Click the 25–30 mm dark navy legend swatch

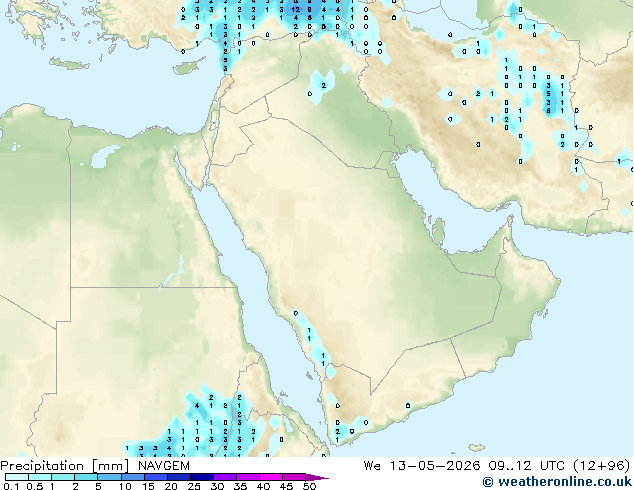point(201,477)
